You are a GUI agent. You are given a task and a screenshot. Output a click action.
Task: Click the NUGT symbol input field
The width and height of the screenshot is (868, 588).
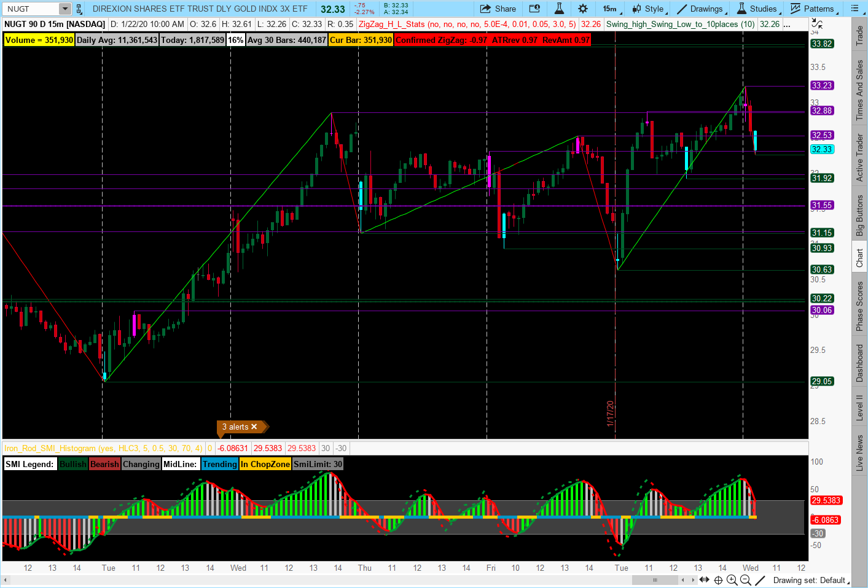(32, 9)
